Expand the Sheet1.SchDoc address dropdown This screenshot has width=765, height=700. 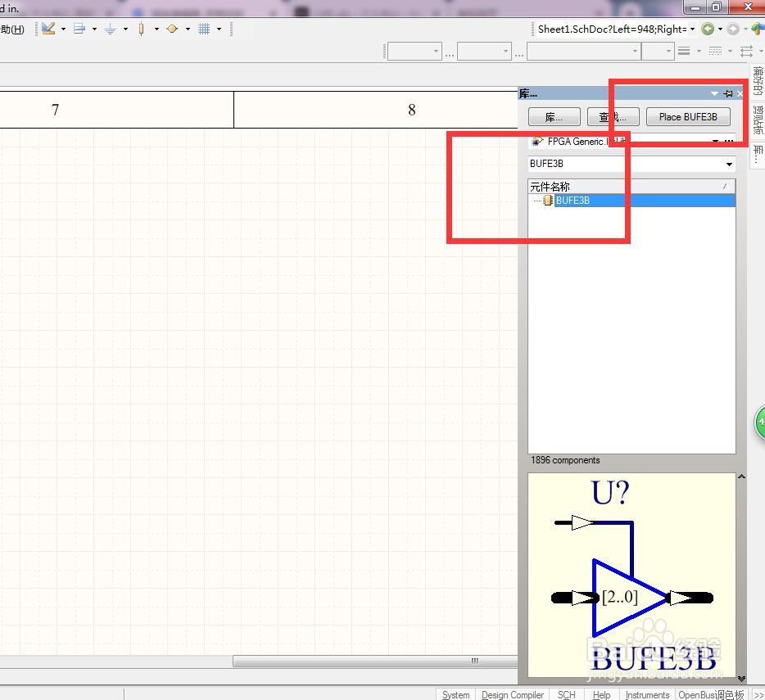tap(692, 29)
